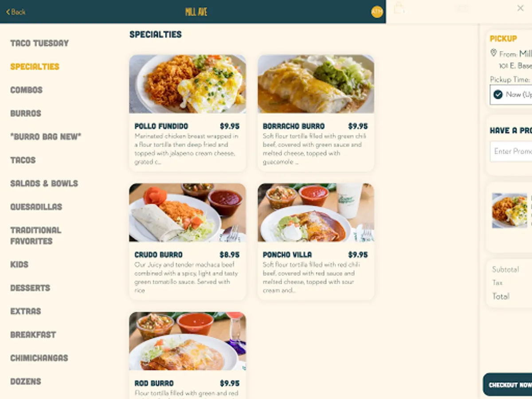Open the Taco Tuesday menu category
Viewport: 532px width, 399px height.
(39, 43)
